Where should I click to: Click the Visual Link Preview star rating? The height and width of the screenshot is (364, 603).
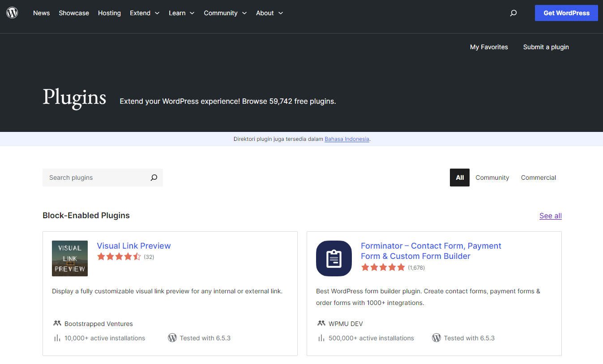point(119,257)
